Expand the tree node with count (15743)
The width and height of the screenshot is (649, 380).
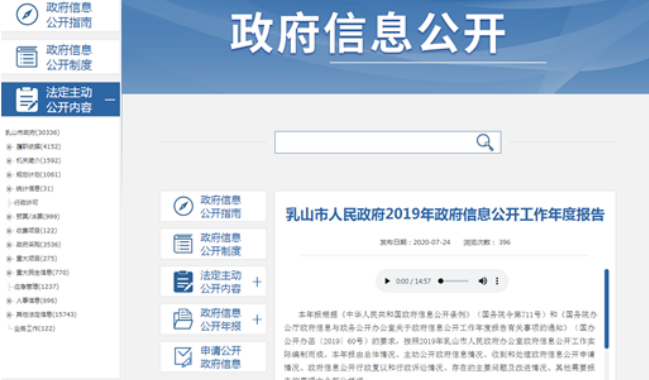click(x=9, y=315)
